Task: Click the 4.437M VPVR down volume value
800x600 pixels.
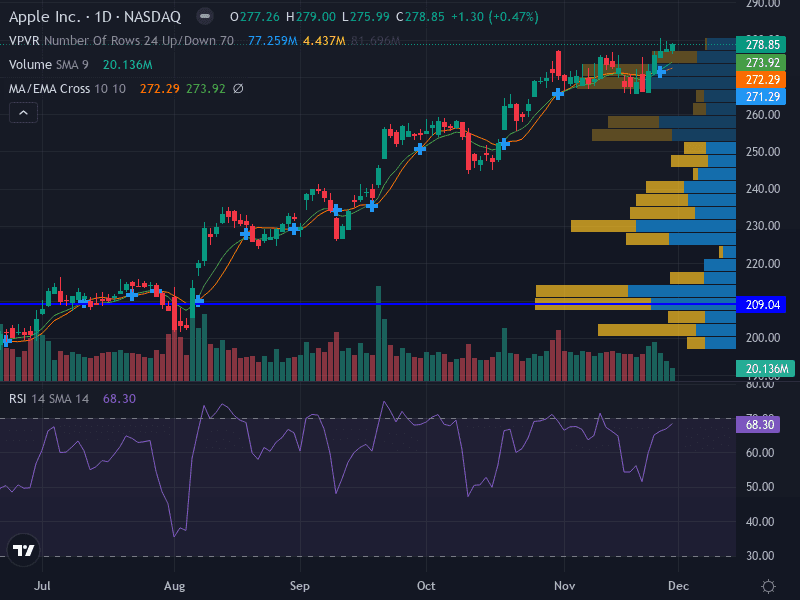Action: tap(324, 40)
